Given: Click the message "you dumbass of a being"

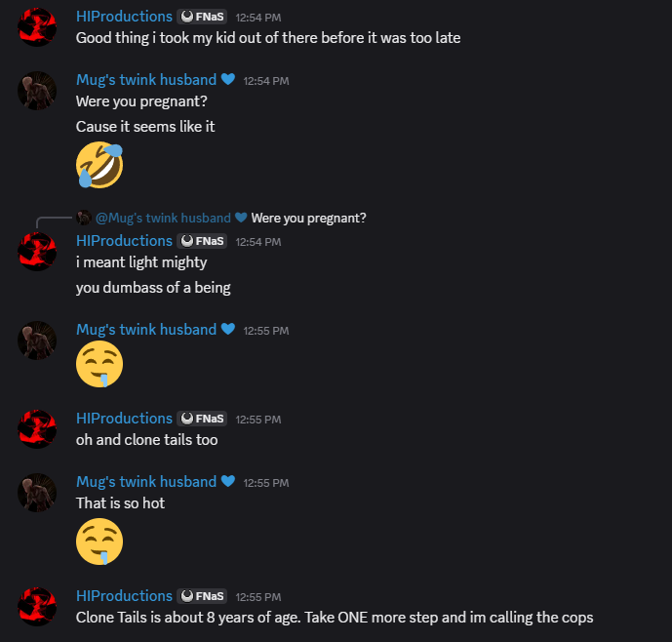Looking at the screenshot, I should coord(153,288).
